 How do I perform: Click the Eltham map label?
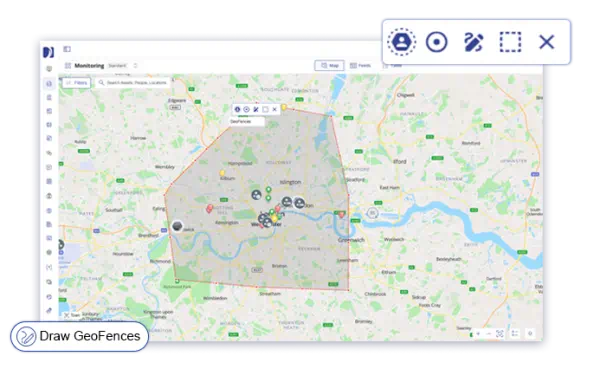tap(388, 272)
